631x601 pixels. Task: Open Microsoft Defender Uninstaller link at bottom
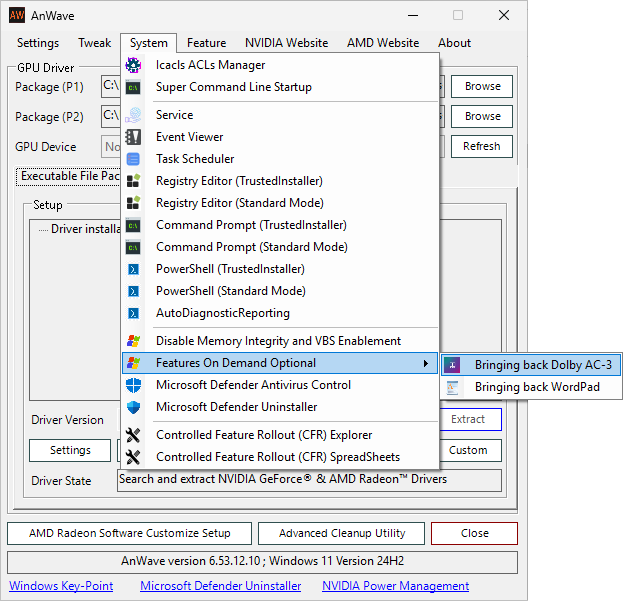click(221, 586)
